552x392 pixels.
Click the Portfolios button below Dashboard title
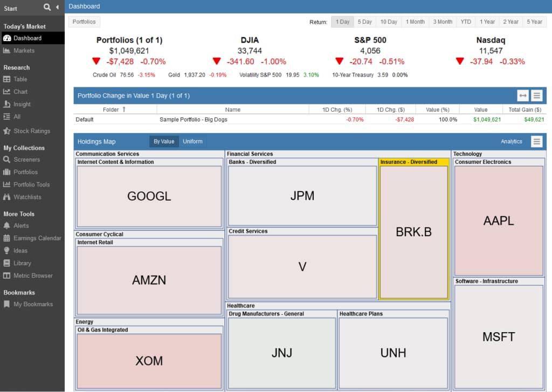coord(84,22)
